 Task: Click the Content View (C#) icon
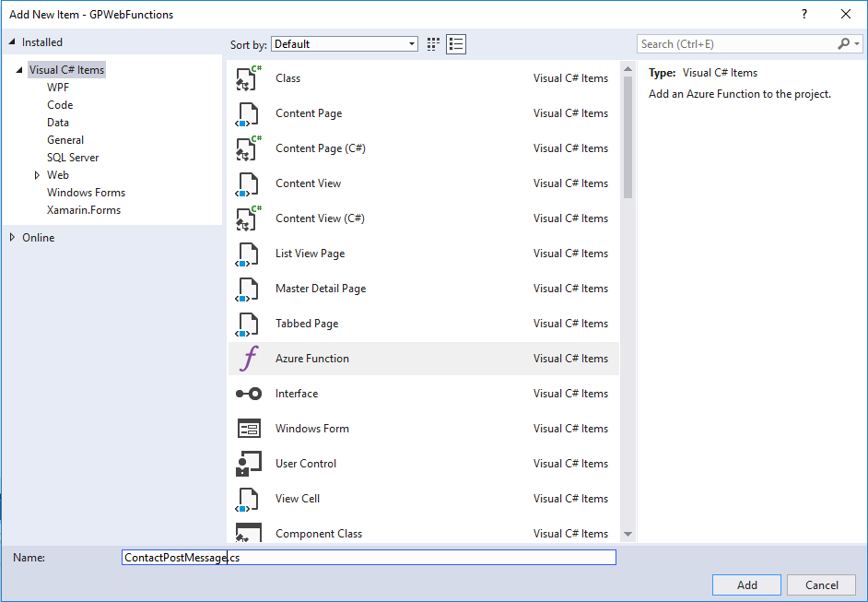click(x=248, y=218)
